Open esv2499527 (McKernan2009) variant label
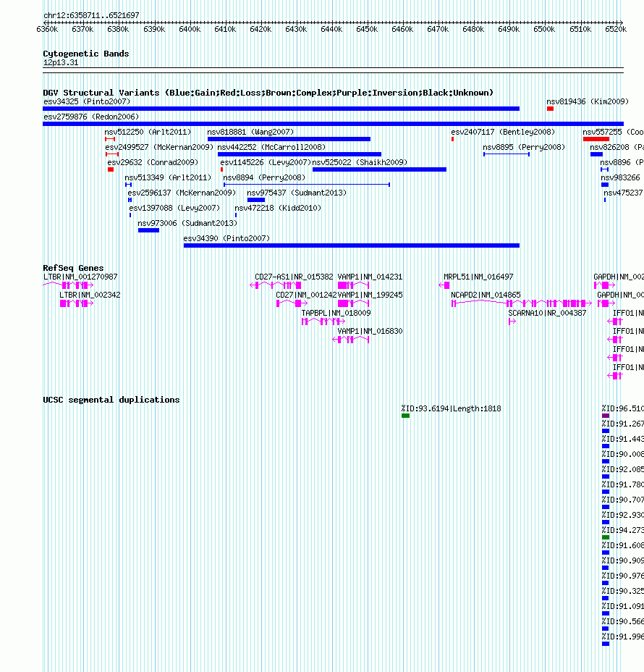The image size is (644, 672). pos(159,147)
